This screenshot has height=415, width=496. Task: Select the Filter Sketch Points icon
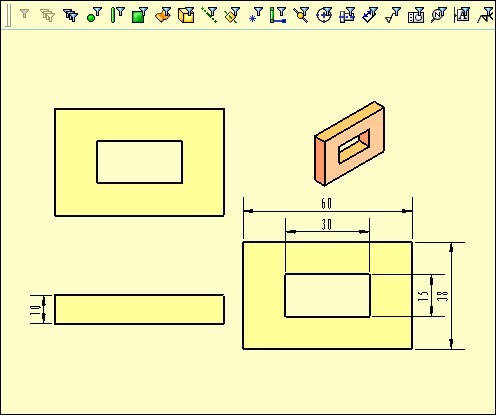pos(255,15)
